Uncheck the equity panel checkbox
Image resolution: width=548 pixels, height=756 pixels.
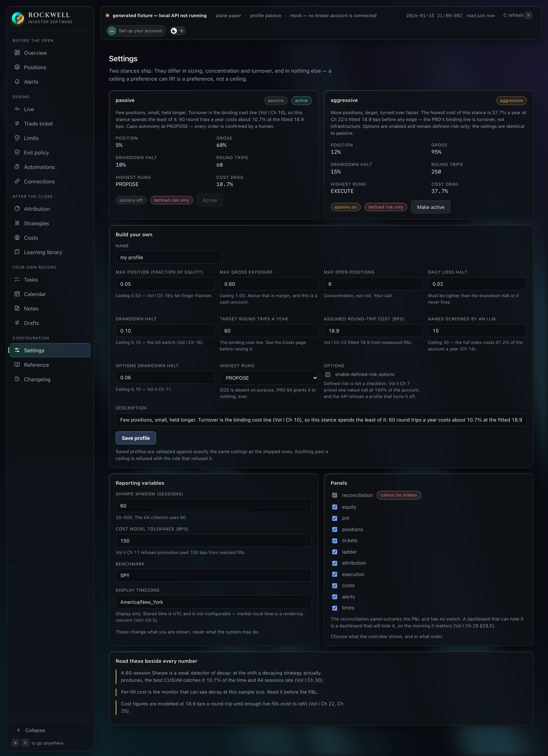click(x=335, y=507)
